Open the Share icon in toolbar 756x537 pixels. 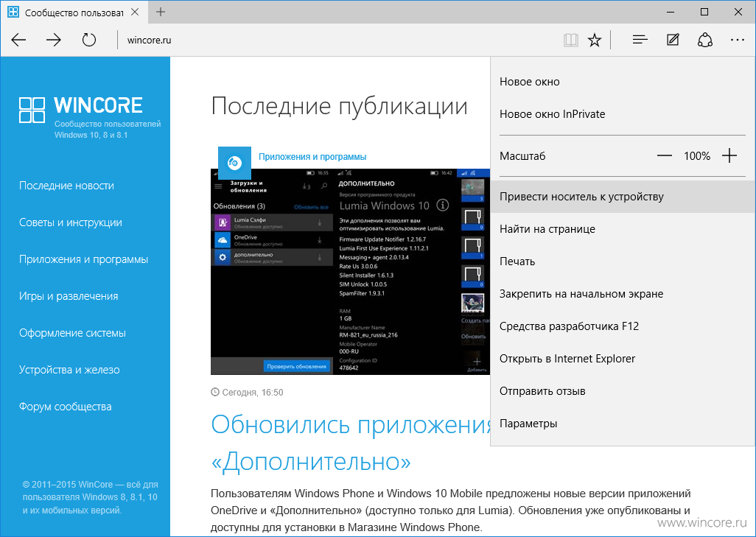[x=705, y=40]
